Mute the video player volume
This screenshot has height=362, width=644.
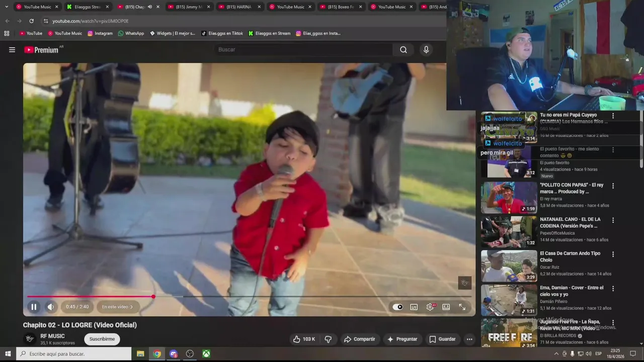click(51, 307)
